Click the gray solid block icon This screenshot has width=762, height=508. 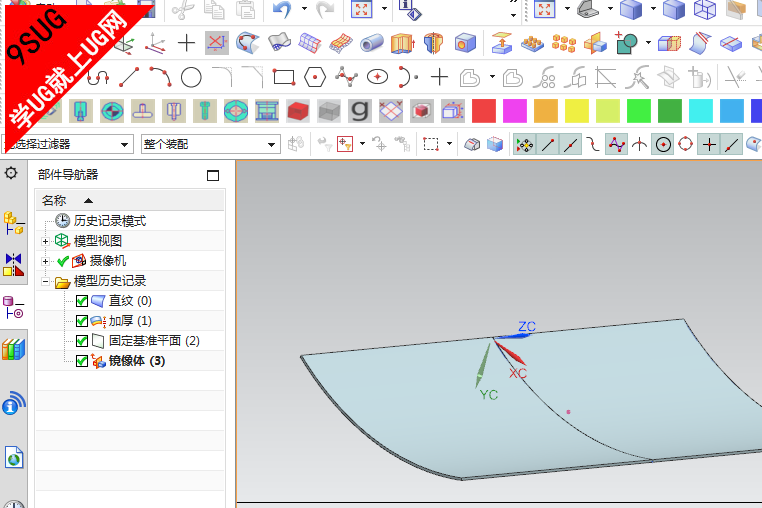tap(329, 111)
